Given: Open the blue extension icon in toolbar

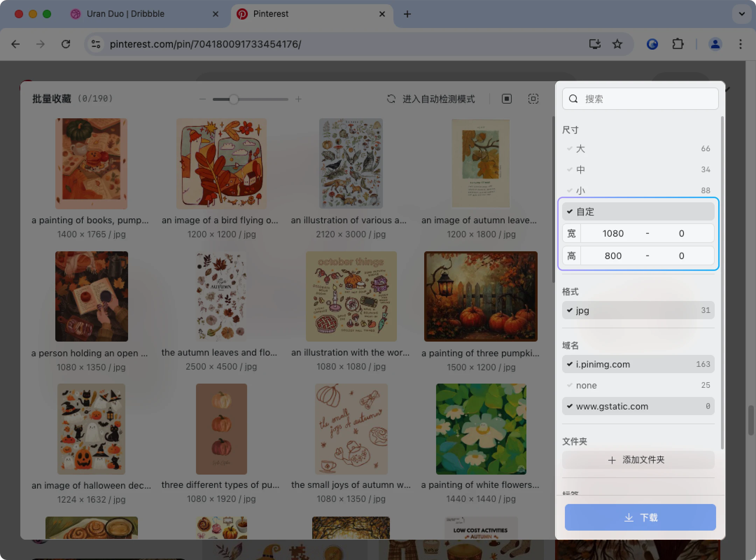Looking at the screenshot, I should (x=652, y=44).
